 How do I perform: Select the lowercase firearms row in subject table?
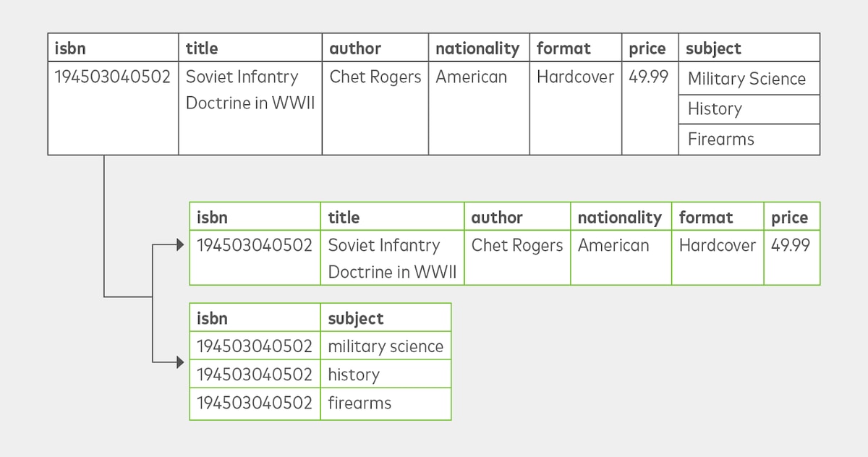click(x=320, y=403)
